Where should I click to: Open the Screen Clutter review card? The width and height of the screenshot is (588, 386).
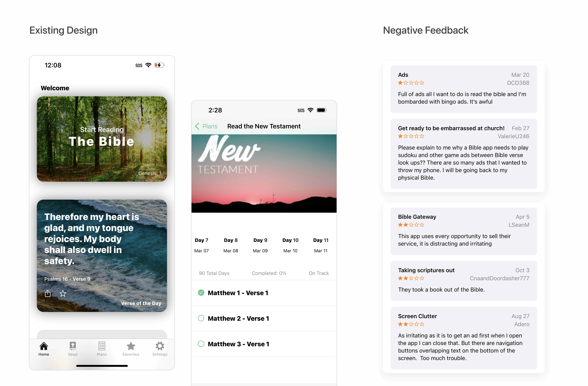tap(463, 338)
